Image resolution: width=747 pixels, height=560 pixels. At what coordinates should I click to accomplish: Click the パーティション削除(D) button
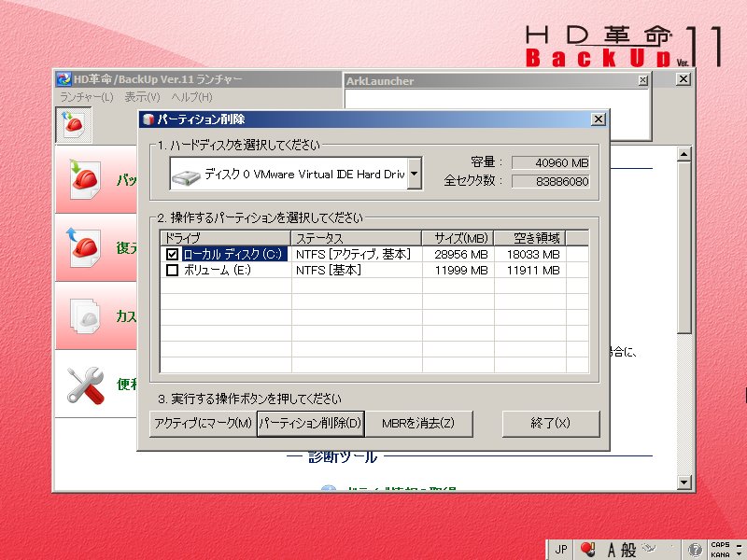(x=311, y=424)
